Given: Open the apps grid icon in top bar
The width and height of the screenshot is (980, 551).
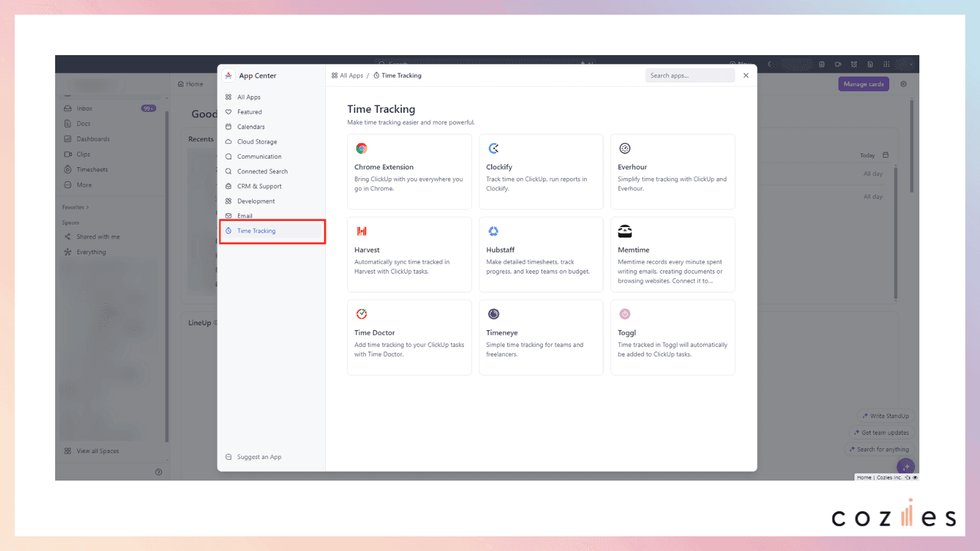Looking at the screenshot, I should [886, 64].
